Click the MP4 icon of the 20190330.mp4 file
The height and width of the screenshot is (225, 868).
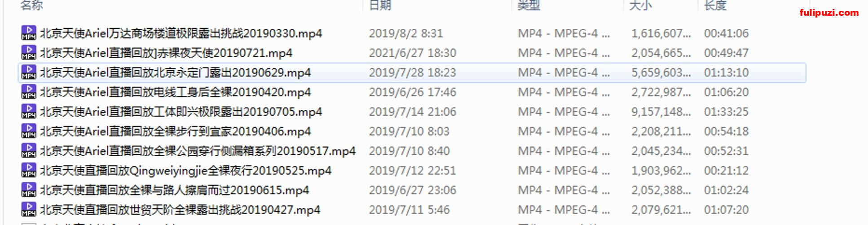(29, 33)
